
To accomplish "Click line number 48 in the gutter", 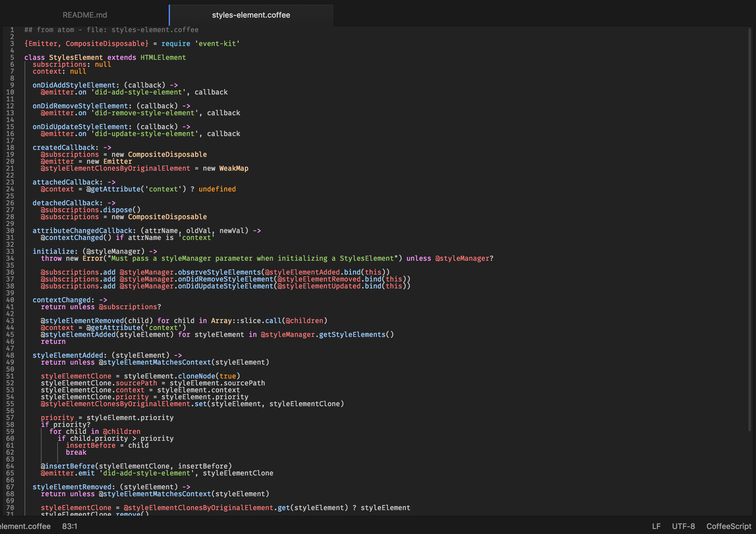I will point(10,355).
